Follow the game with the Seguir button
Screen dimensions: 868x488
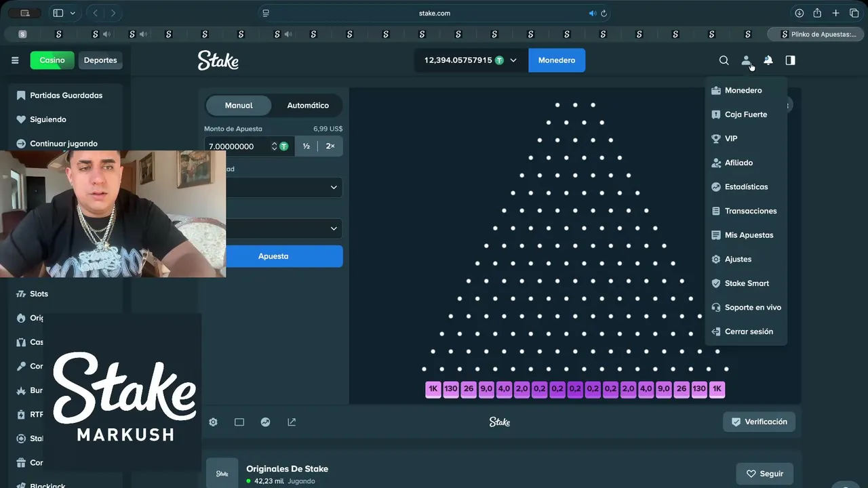coord(764,474)
